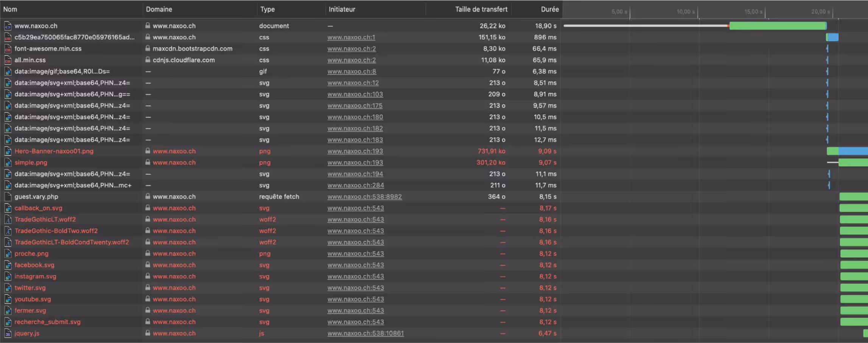Click the lock icon next to cdnjs.cloudflare.com
This screenshot has width=868, height=343.
point(148,60)
